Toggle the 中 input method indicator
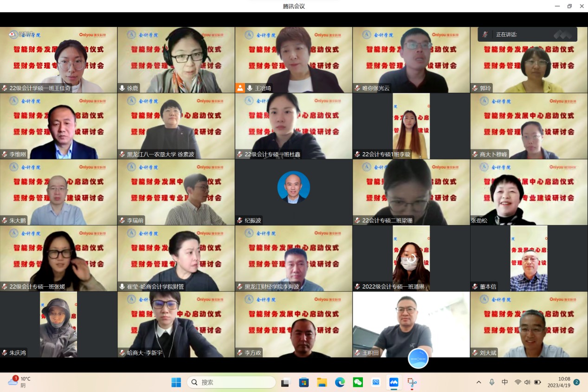Screen dimensions: 588x392 coord(505,382)
